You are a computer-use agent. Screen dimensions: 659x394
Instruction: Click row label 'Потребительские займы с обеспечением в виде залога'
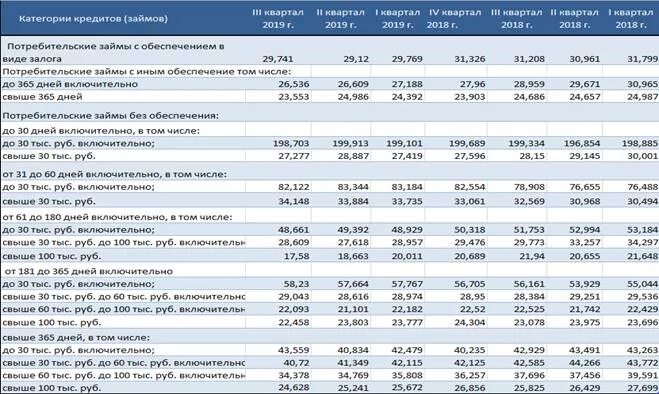[113, 53]
